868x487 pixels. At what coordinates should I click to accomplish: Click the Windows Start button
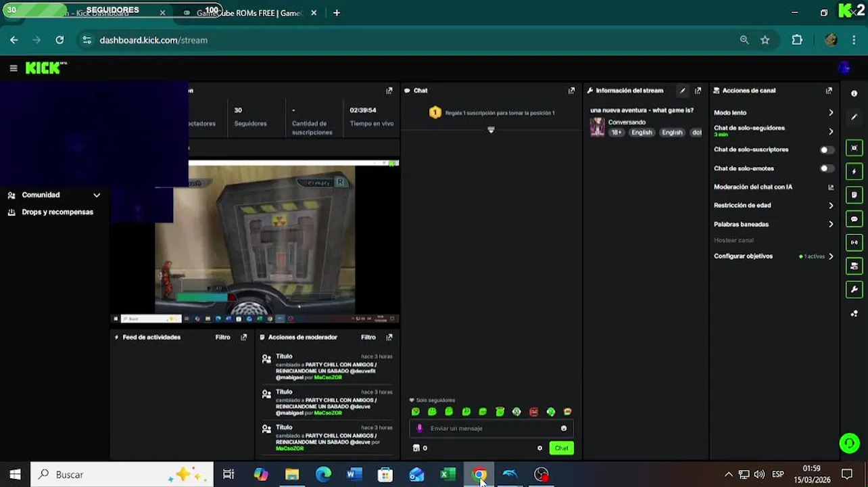pyautogui.click(x=15, y=475)
